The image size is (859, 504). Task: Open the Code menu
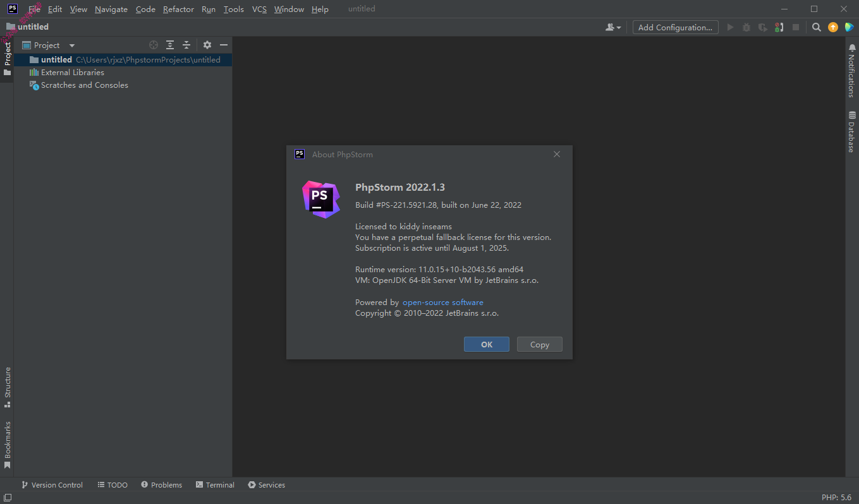click(x=145, y=9)
